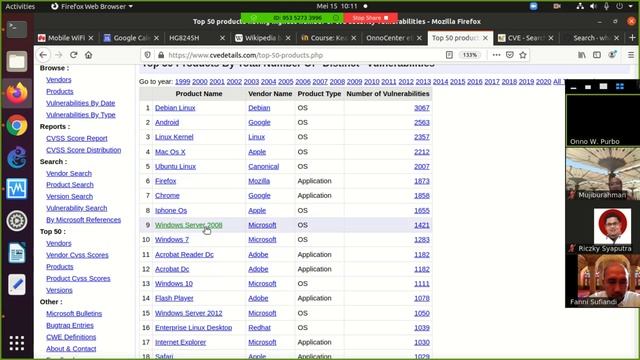The height and width of the screenshot is (360, 640).
Task: Open CVSS Score Report link
Action: click(x=77, y=138)
